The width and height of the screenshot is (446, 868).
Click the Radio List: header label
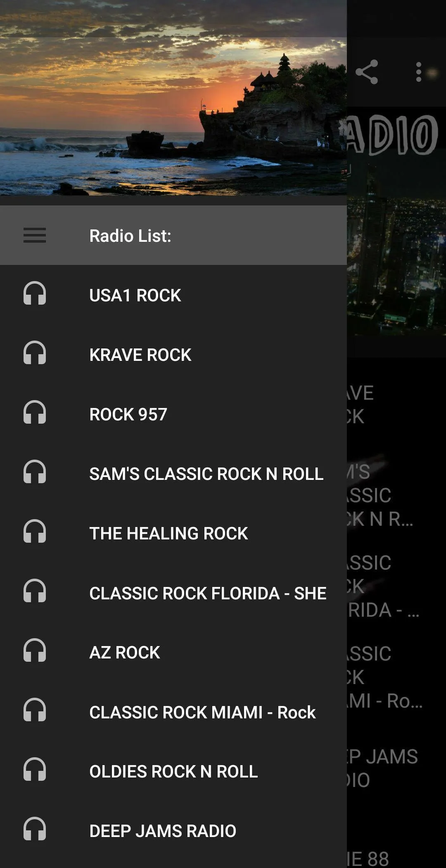pyautogui.click(x=130, y=236)
